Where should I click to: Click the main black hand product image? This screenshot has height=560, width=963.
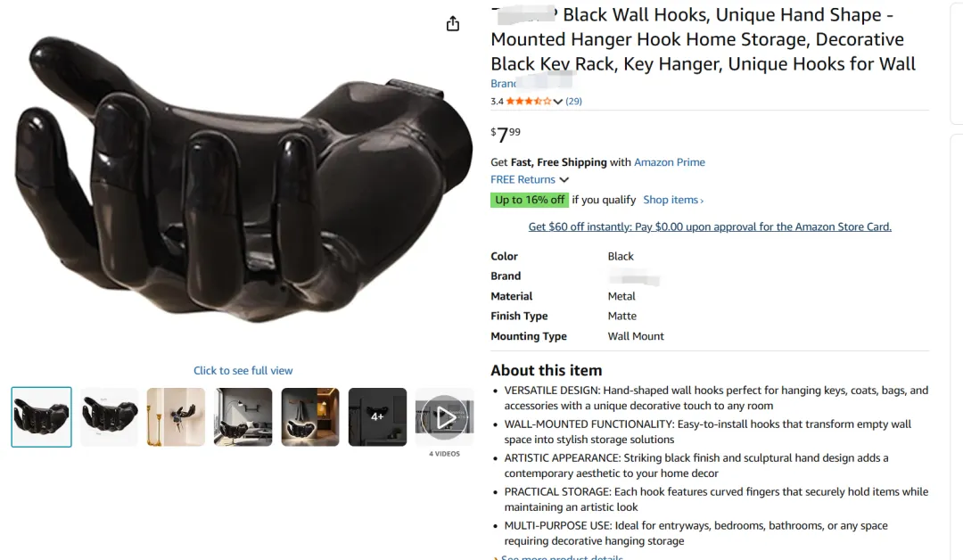243,178
